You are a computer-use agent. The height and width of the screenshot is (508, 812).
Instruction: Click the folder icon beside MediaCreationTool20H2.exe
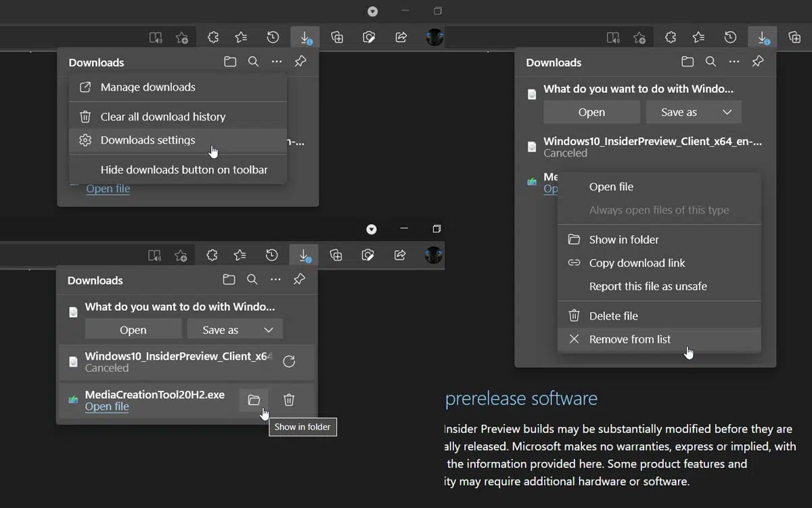[x=254, y=400]
